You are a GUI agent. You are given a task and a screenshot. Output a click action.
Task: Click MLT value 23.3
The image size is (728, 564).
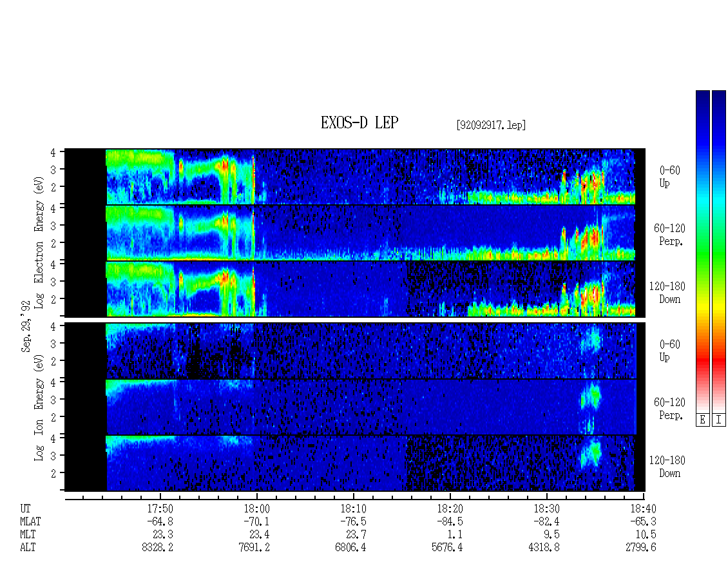point(163,535)
